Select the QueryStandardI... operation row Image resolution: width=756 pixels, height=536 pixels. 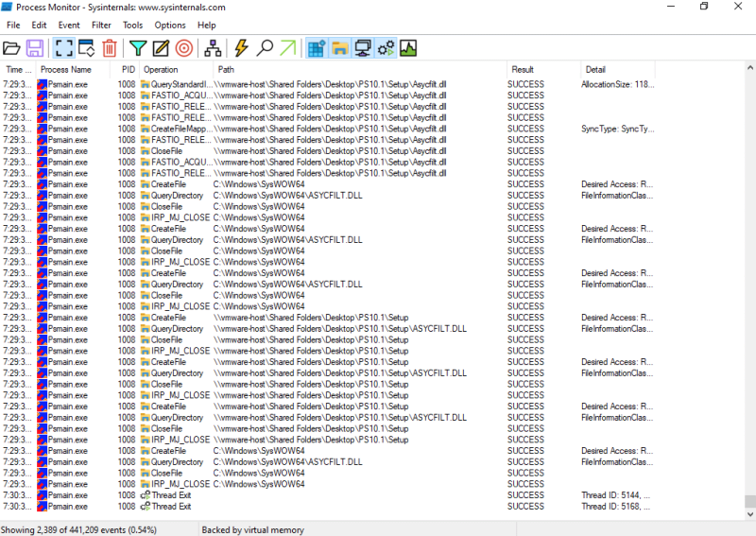click(x=328, y=84)
